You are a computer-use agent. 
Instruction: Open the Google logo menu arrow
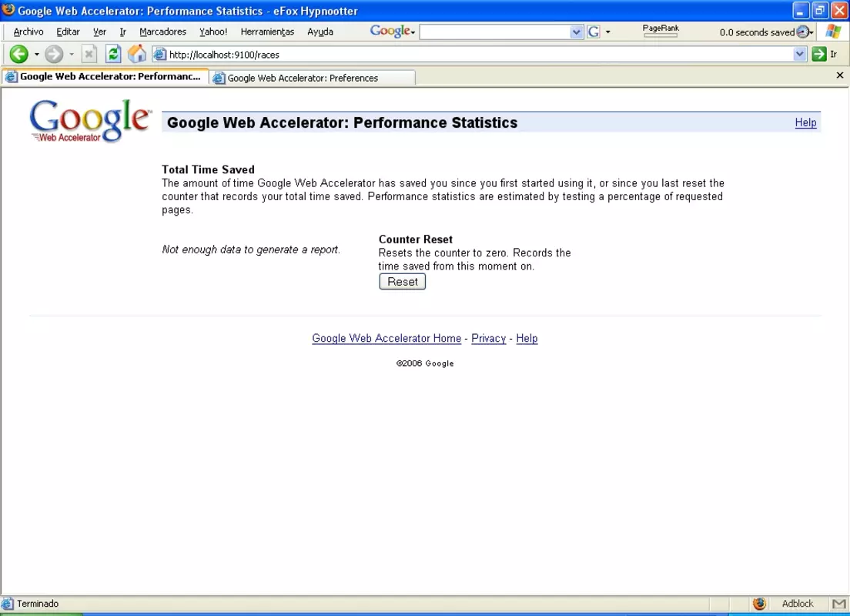tap(413, 33)
